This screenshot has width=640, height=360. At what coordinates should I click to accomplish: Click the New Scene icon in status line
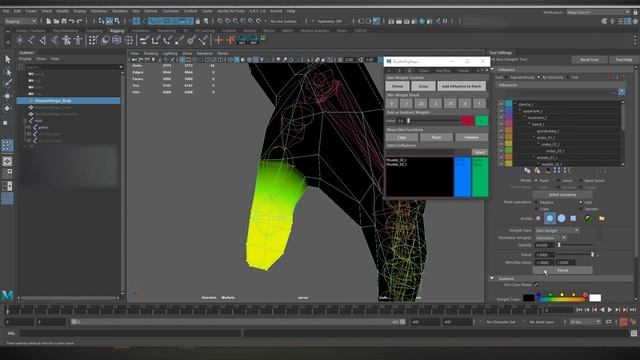click(x=49, y=21)
